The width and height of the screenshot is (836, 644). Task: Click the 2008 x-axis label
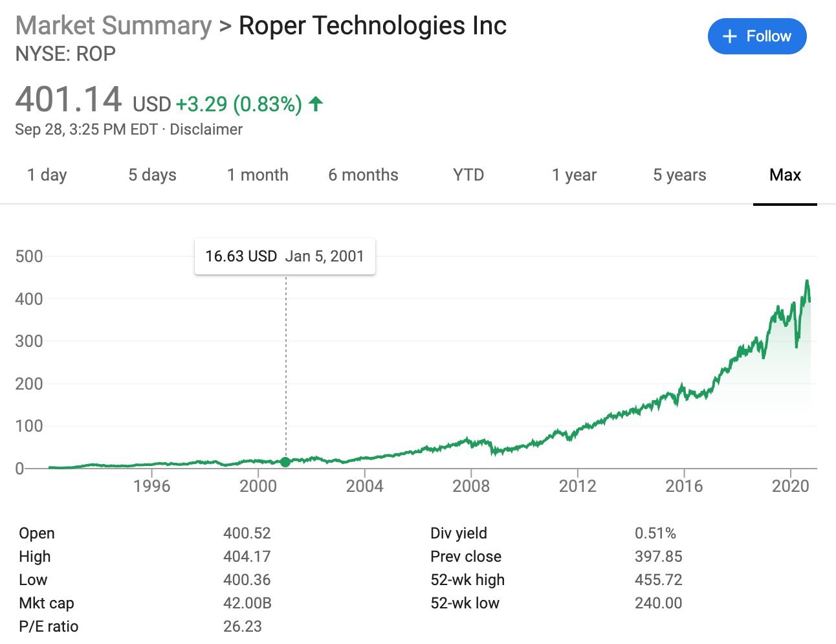[x=471, y=486]
